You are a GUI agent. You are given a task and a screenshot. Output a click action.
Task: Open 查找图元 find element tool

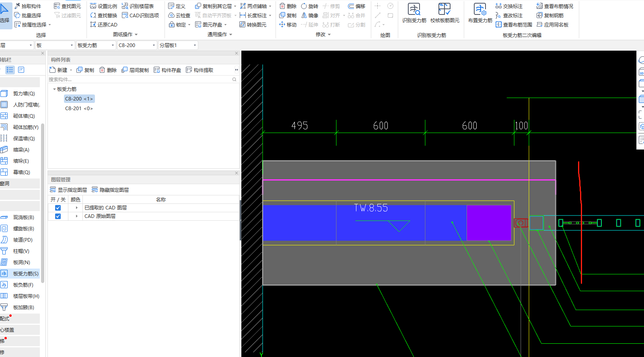[68, 6]
